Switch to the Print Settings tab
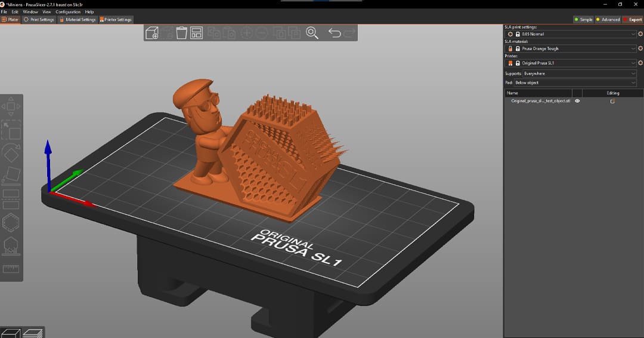The image size is (644, 338). 39,19
